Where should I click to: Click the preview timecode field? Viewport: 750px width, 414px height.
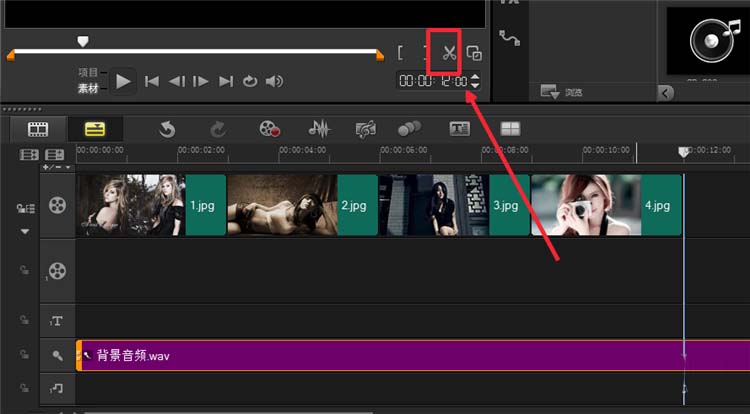433,81
